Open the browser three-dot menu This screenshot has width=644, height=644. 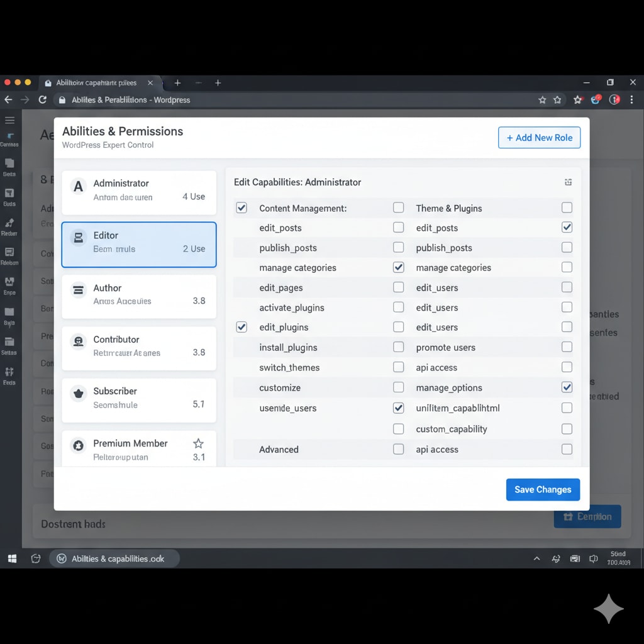tap(632, 99)
